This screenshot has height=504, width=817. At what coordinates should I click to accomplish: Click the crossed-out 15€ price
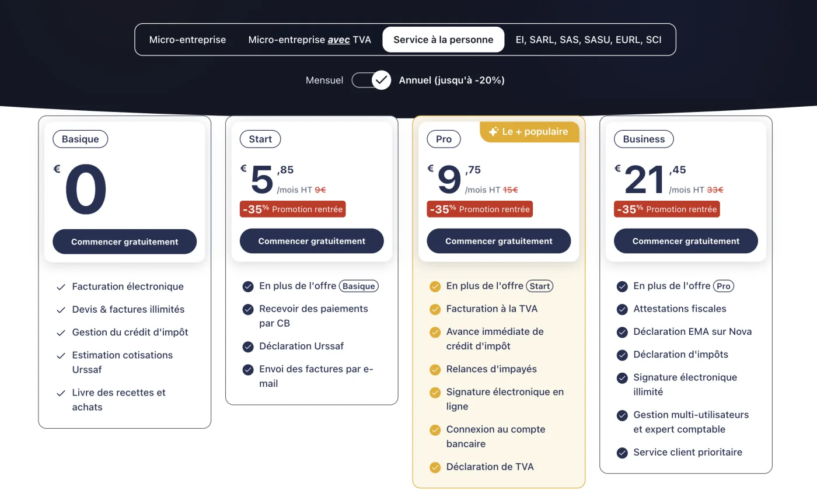click(x=511, y=190)
